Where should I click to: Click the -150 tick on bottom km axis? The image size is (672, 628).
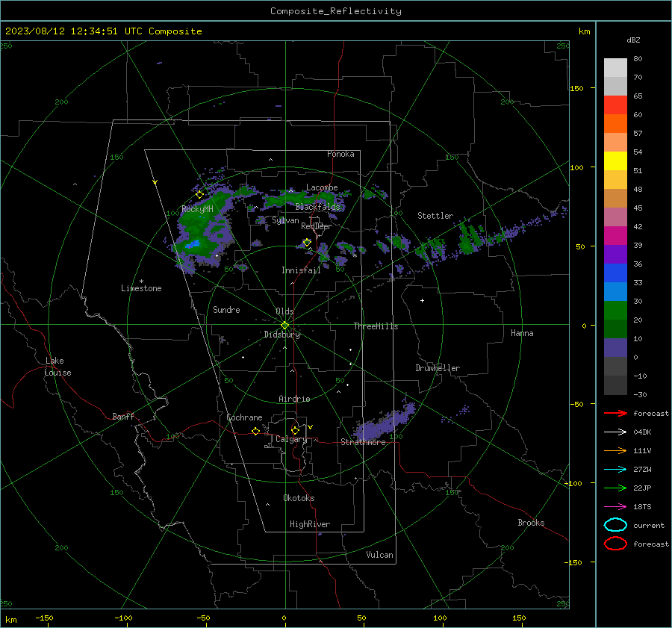pos(45,618)
